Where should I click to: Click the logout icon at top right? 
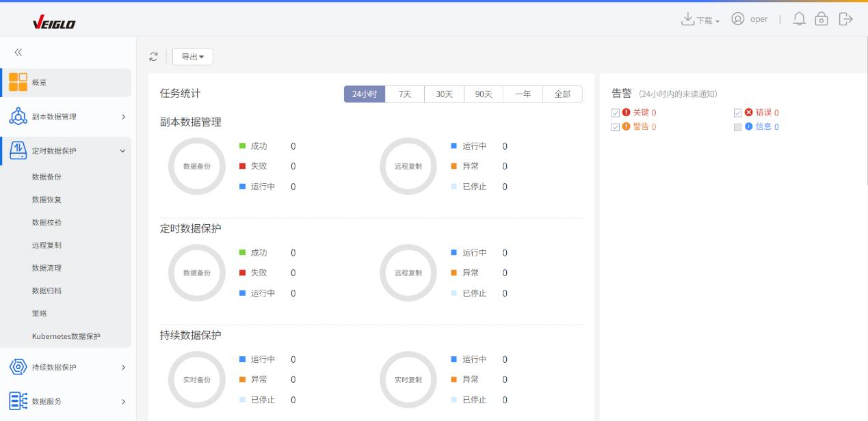845,19
